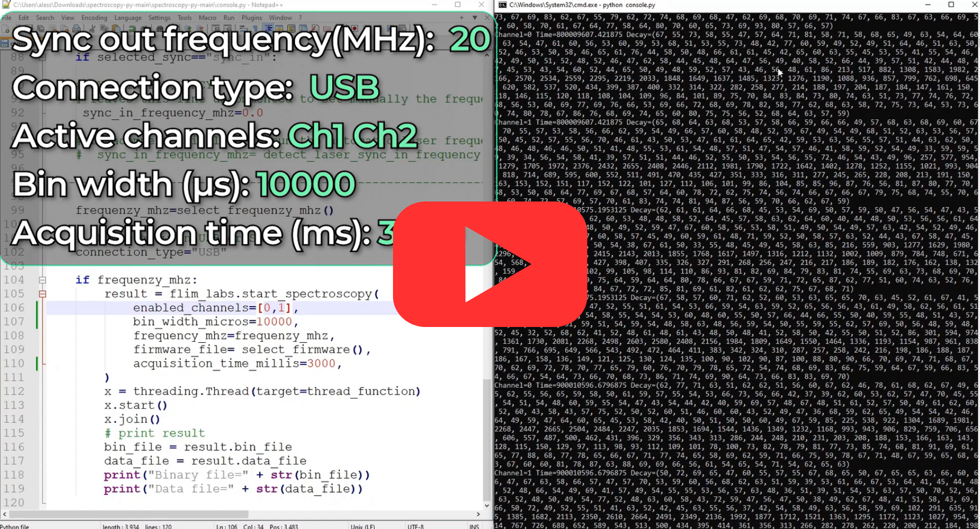Play the video with the red button
Screen dimensions: 980x529
coord(490,264)
